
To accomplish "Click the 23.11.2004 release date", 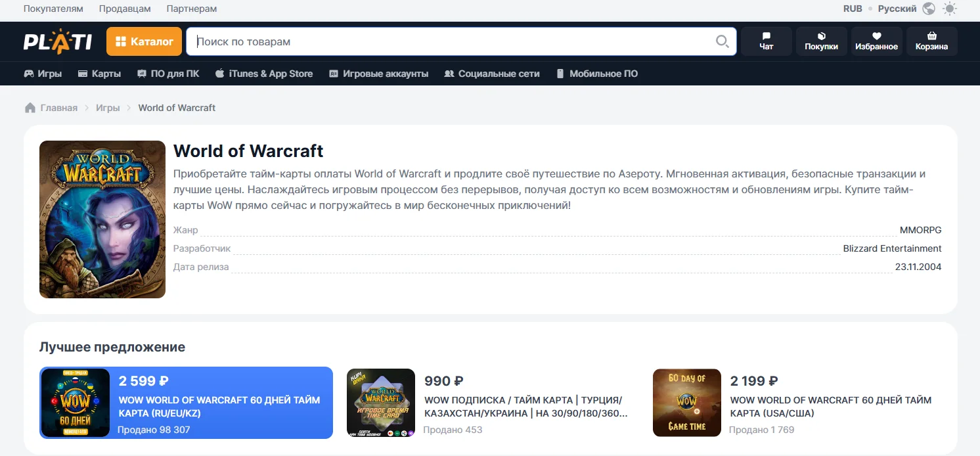I will coord(918,267).
